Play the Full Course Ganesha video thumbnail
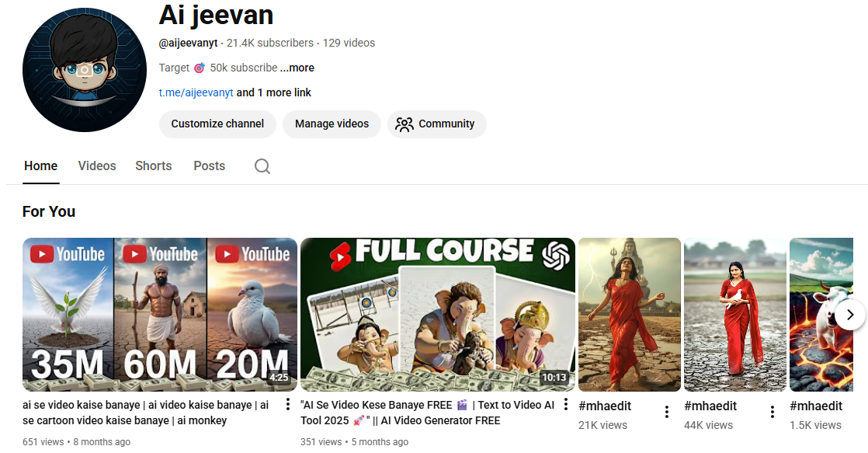Screen dimensions: 868x453 437,315
